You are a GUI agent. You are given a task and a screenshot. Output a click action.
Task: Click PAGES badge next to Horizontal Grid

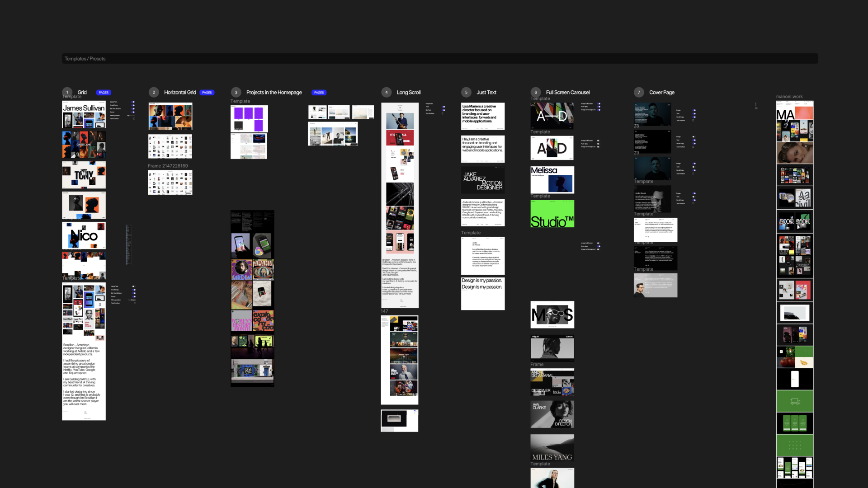pos(207,93)
